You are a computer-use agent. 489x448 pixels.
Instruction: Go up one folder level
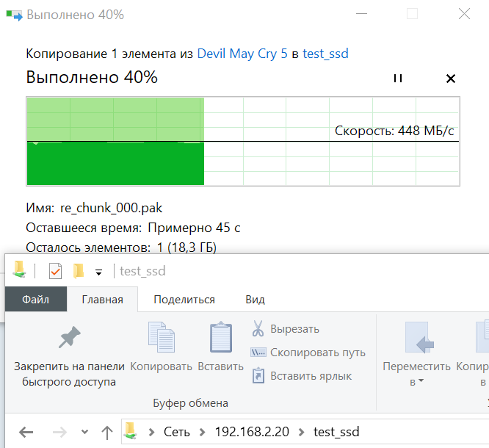107,433
